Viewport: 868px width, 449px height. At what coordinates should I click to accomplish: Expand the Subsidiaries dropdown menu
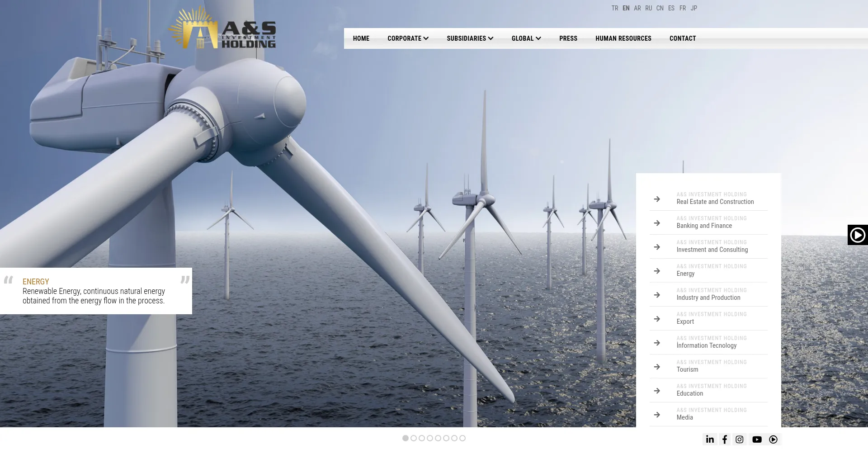click(x=470, y=38)
